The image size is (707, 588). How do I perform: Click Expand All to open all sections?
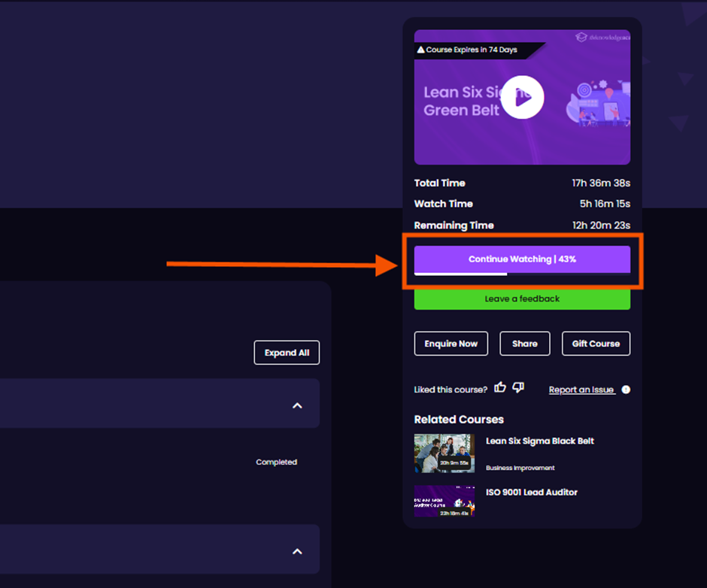pos(287,352)
